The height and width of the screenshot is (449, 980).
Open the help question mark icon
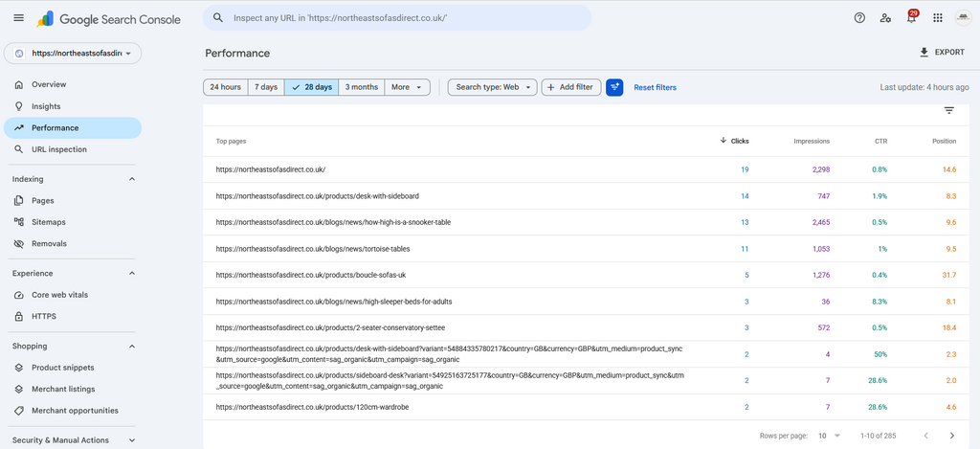tap(859, 18)
